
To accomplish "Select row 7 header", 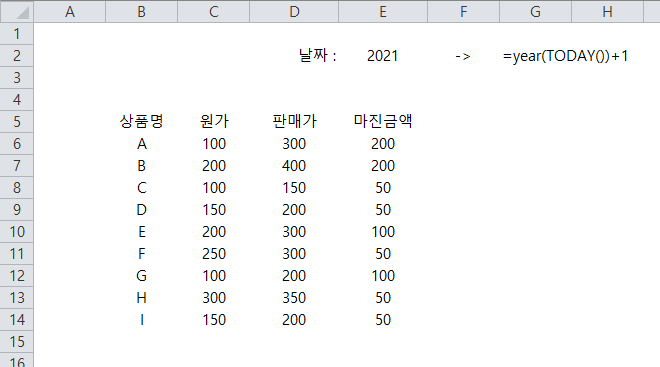I will 17,165.
